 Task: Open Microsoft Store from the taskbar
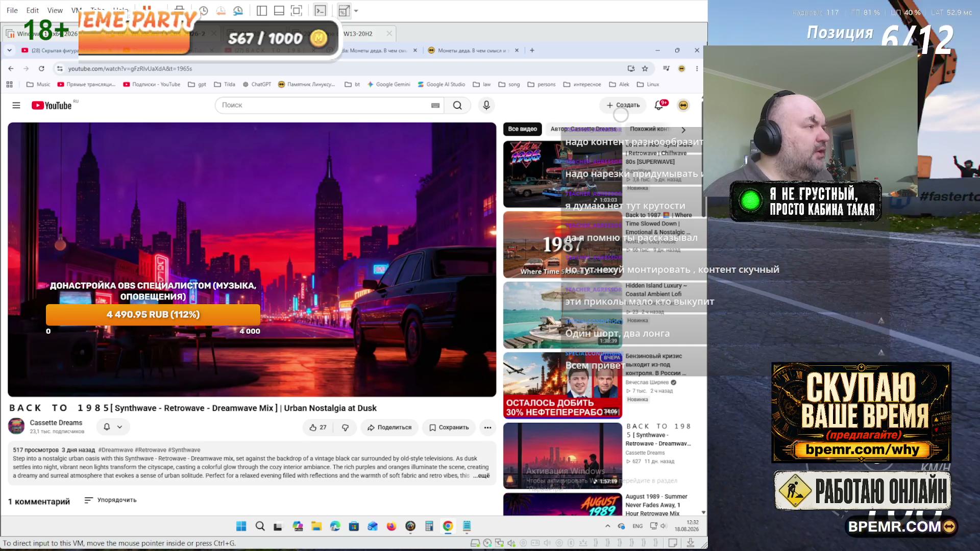(x=354, y=526)
